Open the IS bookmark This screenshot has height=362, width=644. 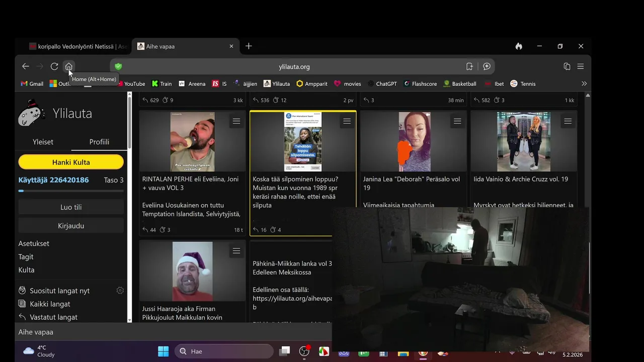(x=219, y=84)
